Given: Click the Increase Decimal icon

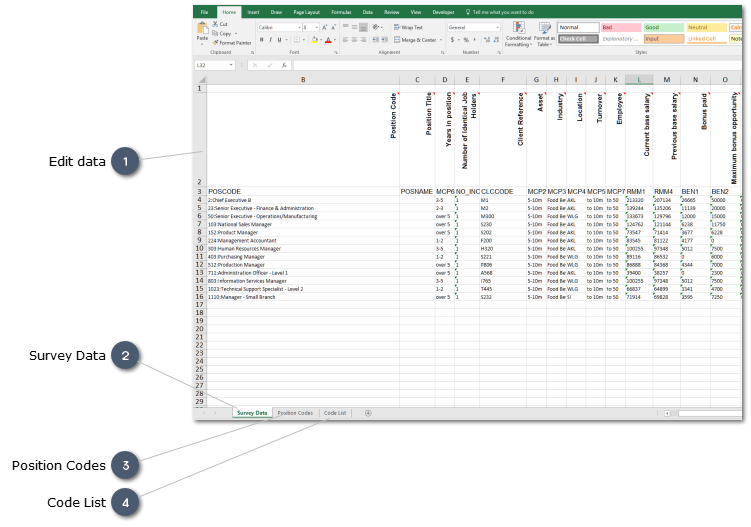Looking at the screenshot, I should point(487,40).
